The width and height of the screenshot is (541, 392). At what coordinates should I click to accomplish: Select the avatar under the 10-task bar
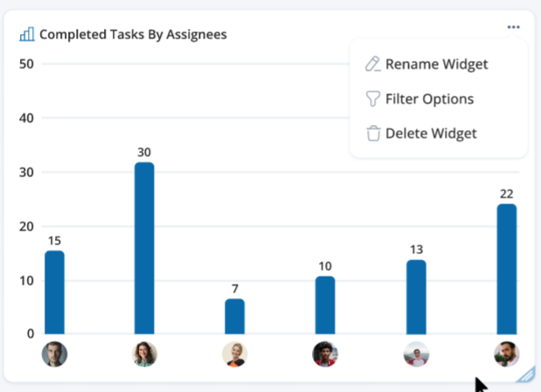pyautogui.click(x=325, y=354)
